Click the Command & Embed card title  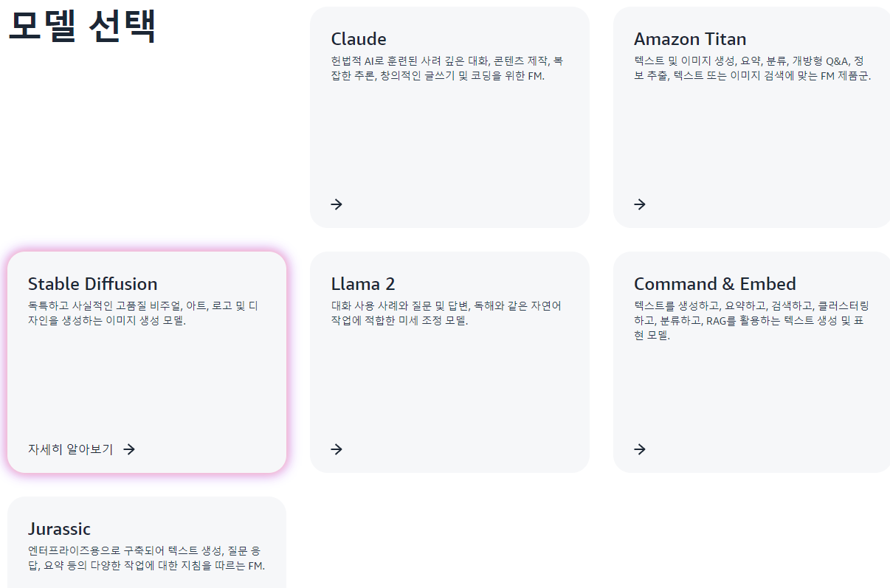click(x=714, y=283)
